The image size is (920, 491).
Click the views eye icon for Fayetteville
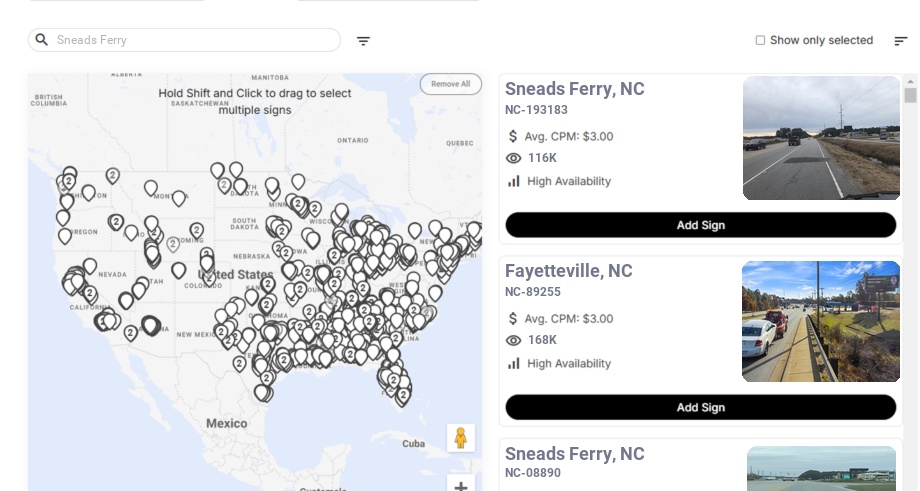coord(514,340)
